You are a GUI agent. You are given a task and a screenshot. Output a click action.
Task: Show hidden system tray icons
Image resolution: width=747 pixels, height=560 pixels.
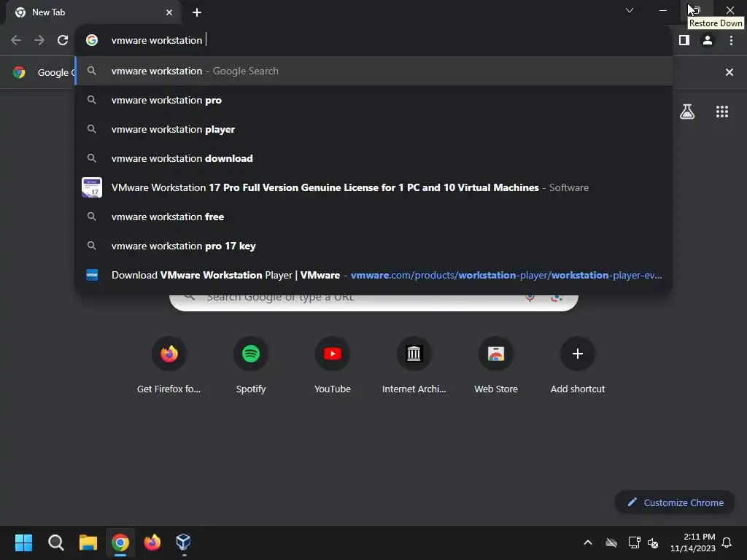588,542
